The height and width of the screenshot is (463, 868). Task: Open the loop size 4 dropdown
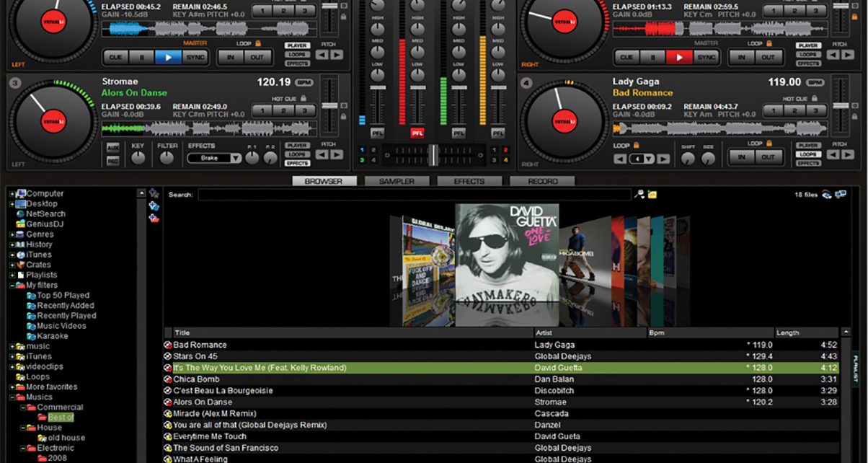click(648, 159)
